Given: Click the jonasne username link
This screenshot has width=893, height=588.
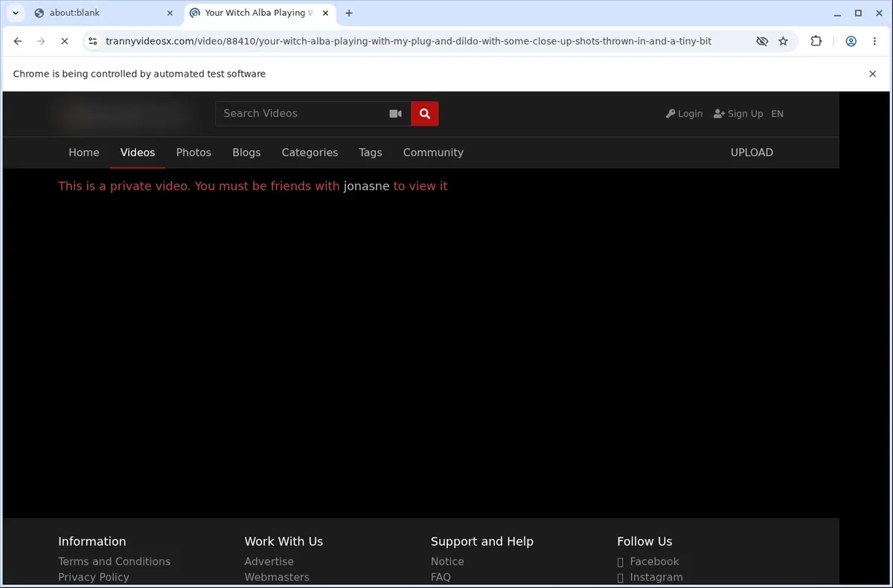Looking at the screenshot, I should pos(366,186).
